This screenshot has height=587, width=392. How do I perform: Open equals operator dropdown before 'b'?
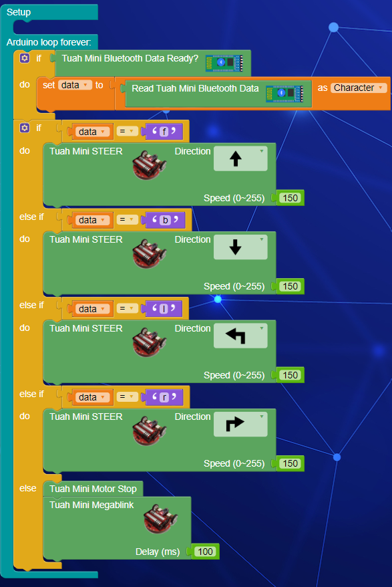coord(127,219)
